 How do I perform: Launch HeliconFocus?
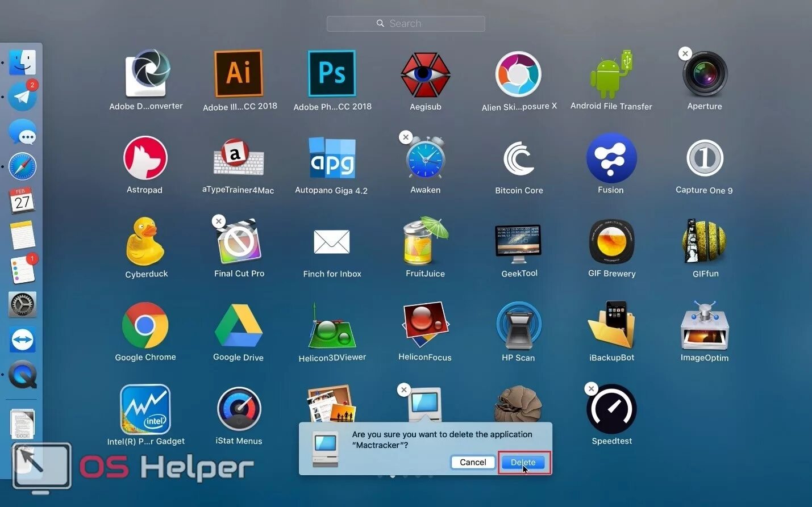click(425, 325)
